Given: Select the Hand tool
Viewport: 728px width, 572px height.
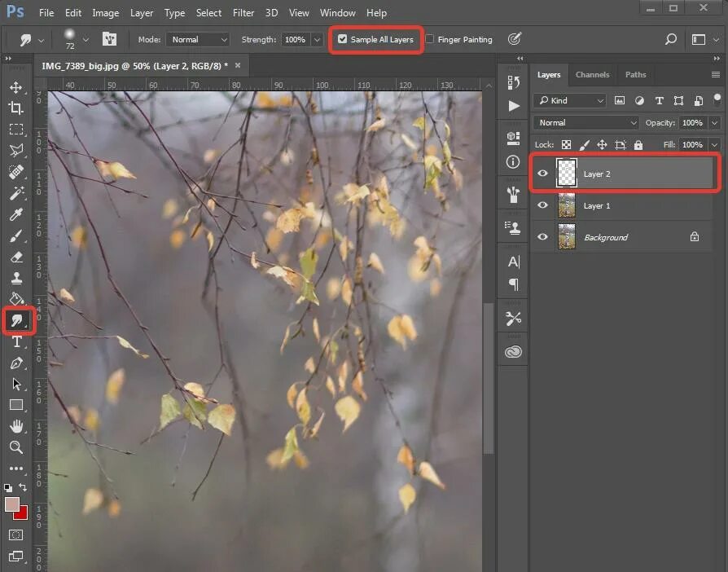Looking at the screenshot, I should click(x=15, y=426).
